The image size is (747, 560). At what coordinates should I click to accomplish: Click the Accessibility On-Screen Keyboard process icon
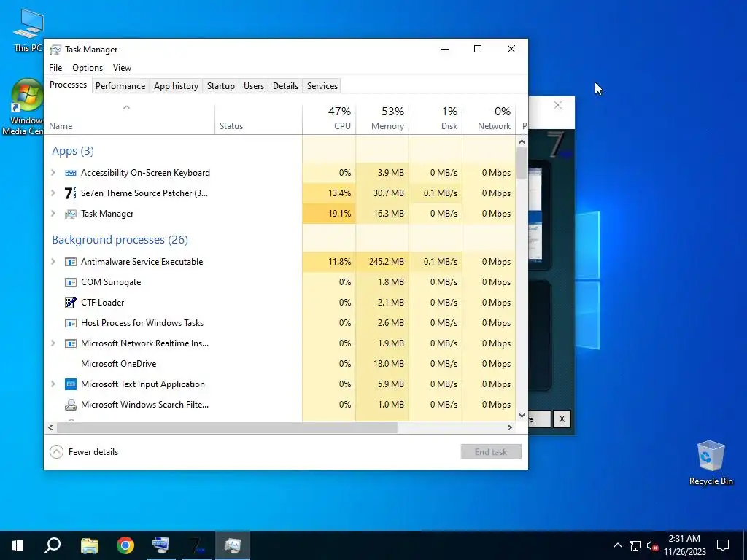tap(71, 173)
